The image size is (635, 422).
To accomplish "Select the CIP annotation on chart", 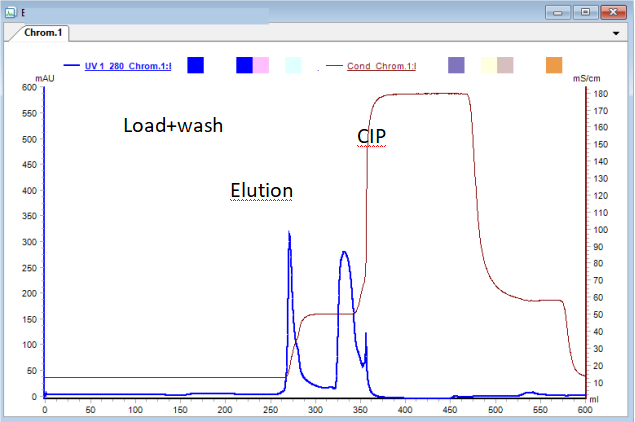I will 372,135.
